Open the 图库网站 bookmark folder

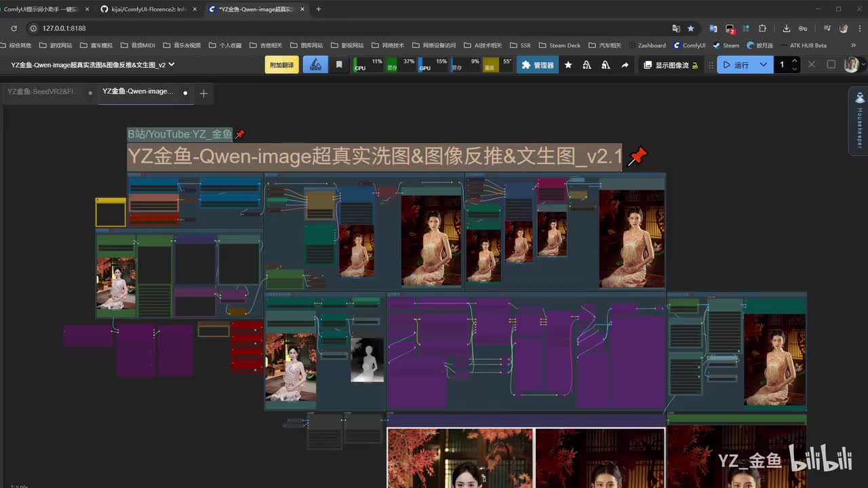tap(306, 45)
